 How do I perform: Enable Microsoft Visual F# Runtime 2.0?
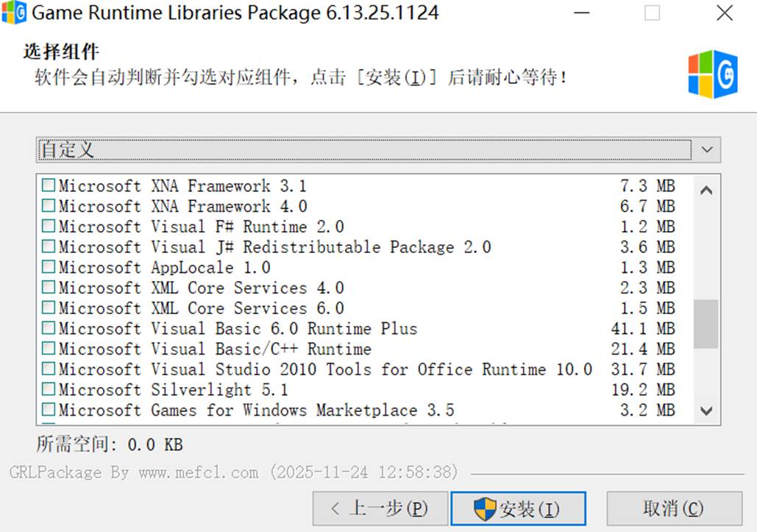pos(49,226)
